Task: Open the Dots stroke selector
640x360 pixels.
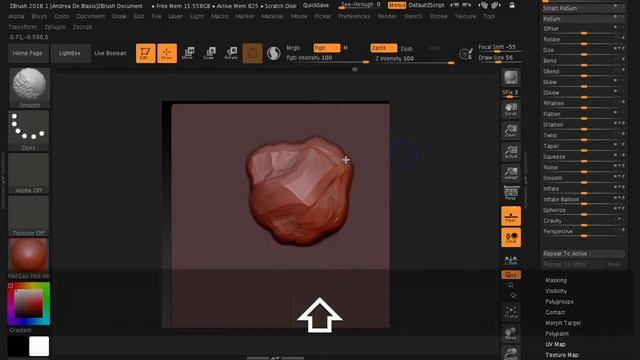Action: coord(29,131)
